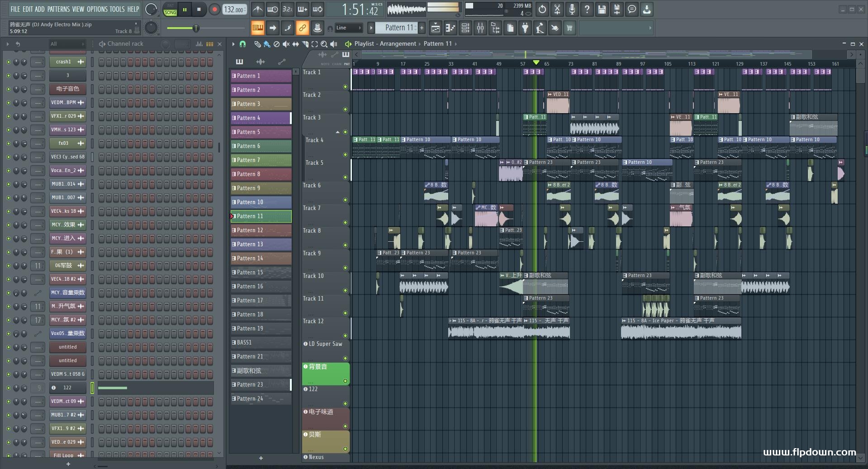Open the All channel filter dropdown
868x469 pixels.
67,44
